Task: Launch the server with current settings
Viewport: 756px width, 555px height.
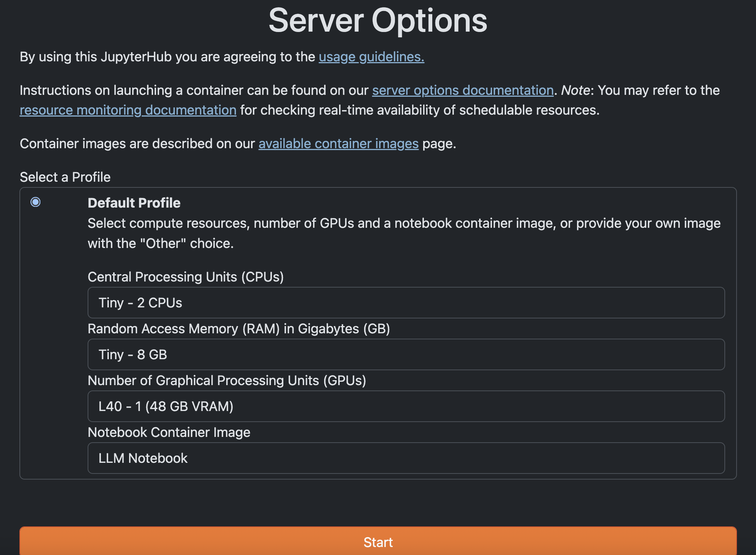Action: pyautogui.click(x=378, y=542)
